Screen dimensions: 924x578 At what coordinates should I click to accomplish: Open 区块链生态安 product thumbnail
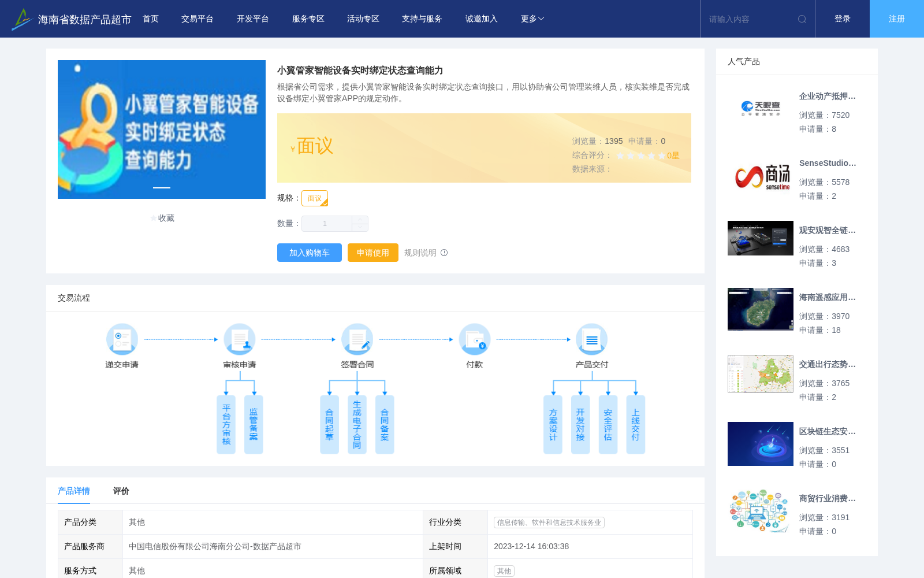pos(761,444)
